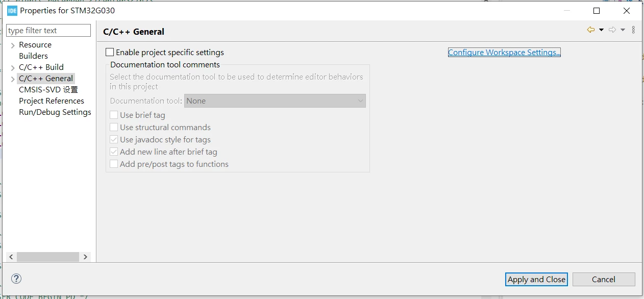Open the view menu three-dots icon
The image size is (644, 299).
point(633,30)
